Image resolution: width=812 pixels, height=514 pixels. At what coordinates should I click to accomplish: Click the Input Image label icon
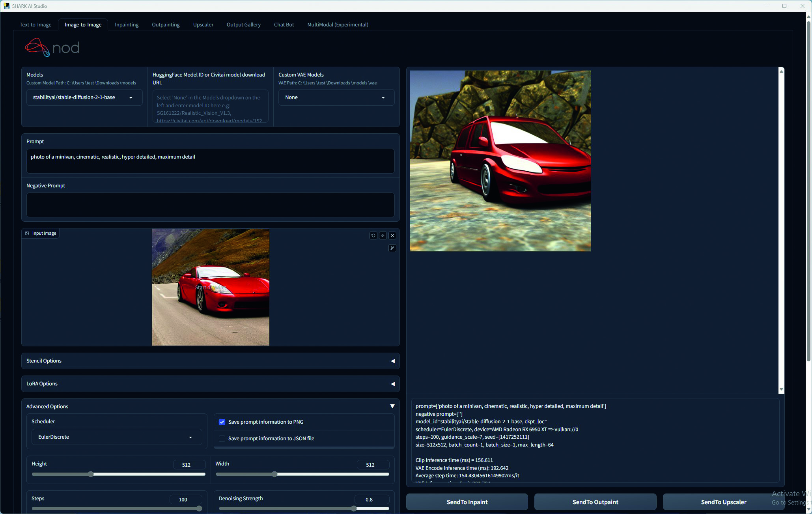27,234
